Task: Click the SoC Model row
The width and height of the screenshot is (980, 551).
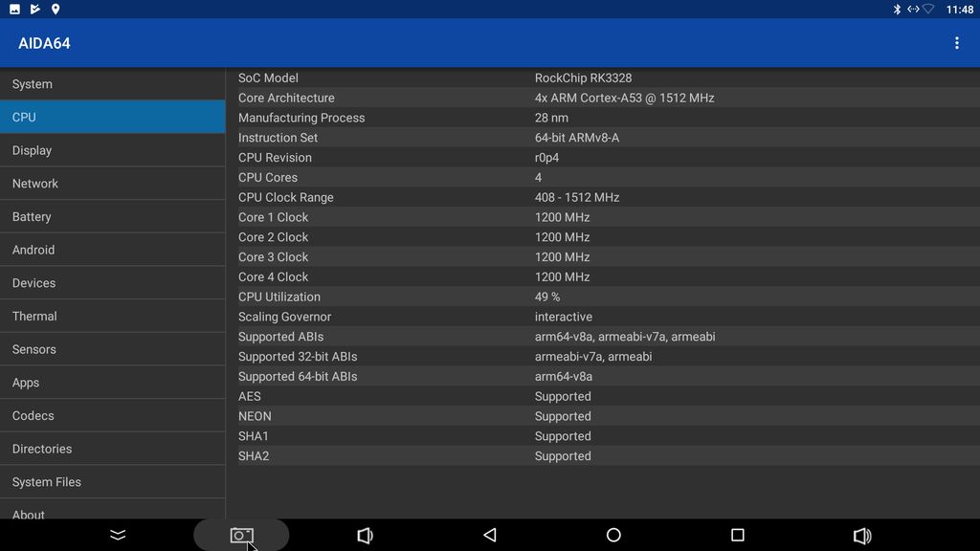Action: 603,78
